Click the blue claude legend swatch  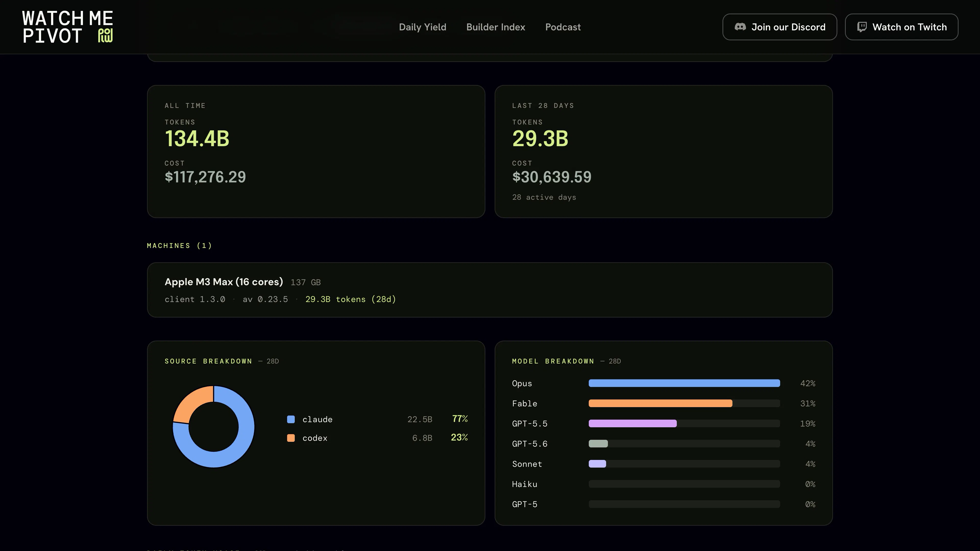point(291,419)
